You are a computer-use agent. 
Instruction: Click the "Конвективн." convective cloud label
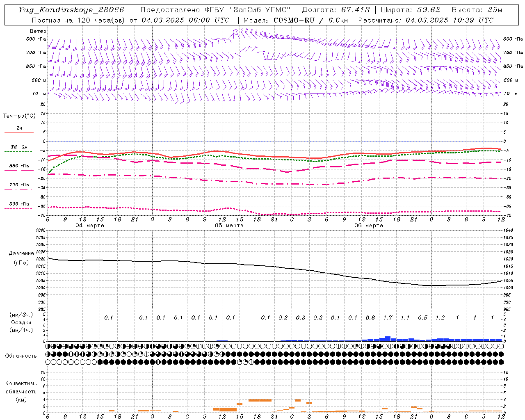21,383
